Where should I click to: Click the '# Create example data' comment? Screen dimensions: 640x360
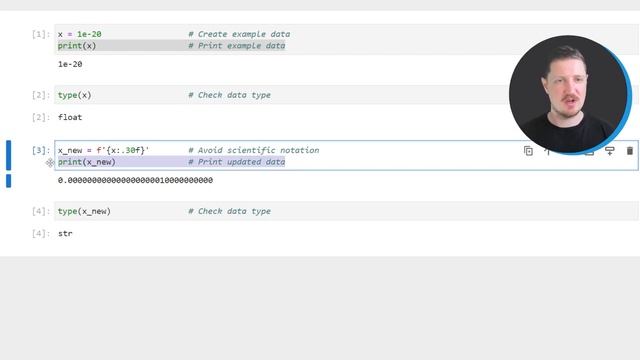pyautogui.click(x=239, y=34)
